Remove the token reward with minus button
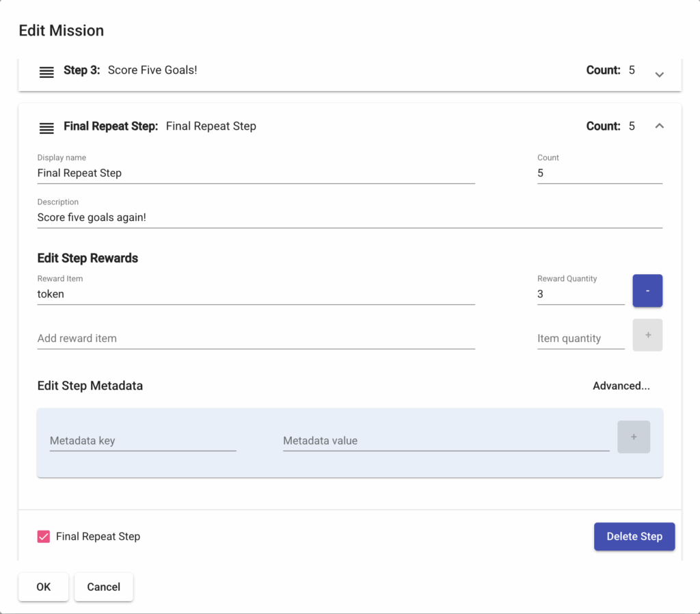700x614 pixels. pyautogui.click(x=647, y=291)
